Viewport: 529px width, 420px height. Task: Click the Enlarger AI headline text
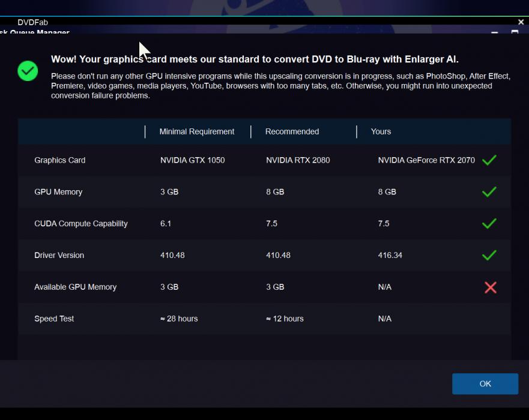pyautogui.click(x=255, y=59)
